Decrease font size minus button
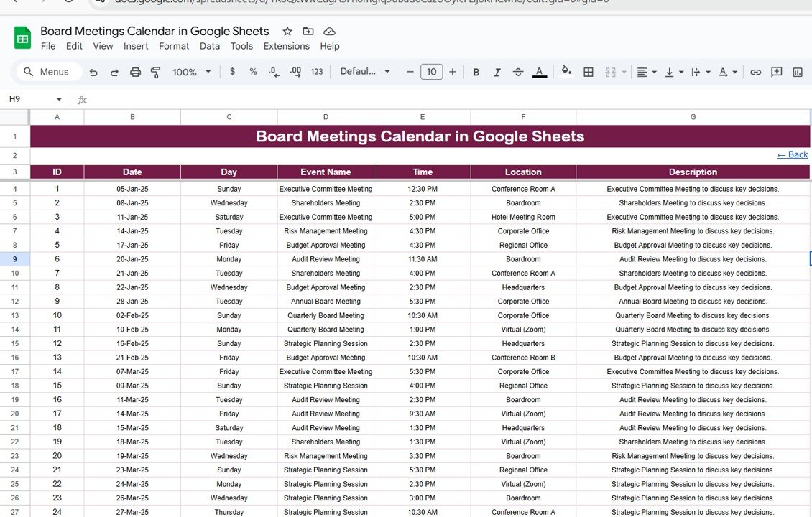Image resolution: width=812 pixels, height=517 pixels. 410,71
